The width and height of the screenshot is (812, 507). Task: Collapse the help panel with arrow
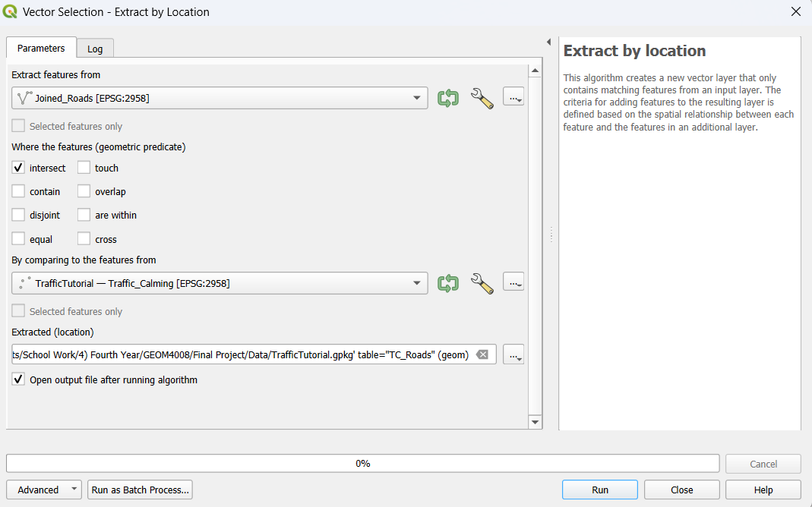tap(548, 42)
